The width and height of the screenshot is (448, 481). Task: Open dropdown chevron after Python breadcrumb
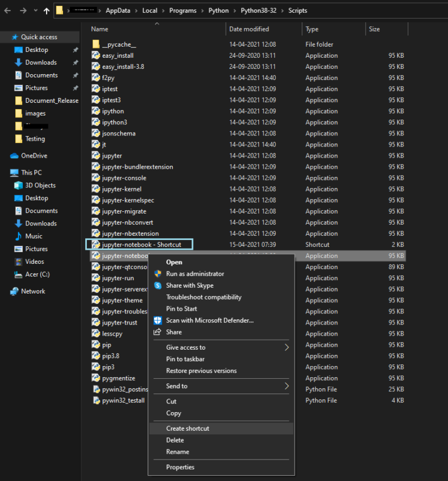point(235,11)
